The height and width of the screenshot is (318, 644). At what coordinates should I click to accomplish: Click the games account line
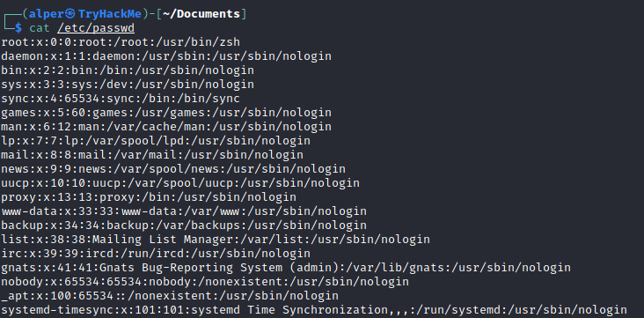166,113
